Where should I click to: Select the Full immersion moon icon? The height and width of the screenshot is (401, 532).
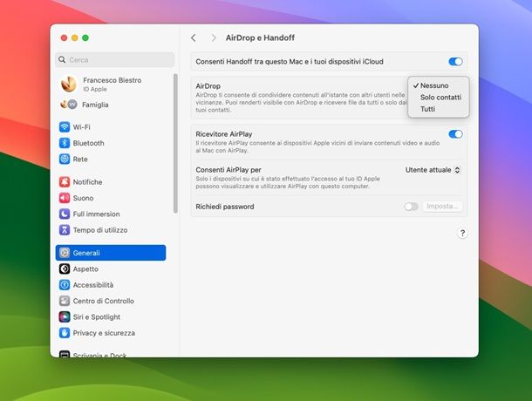coord(65,214)
